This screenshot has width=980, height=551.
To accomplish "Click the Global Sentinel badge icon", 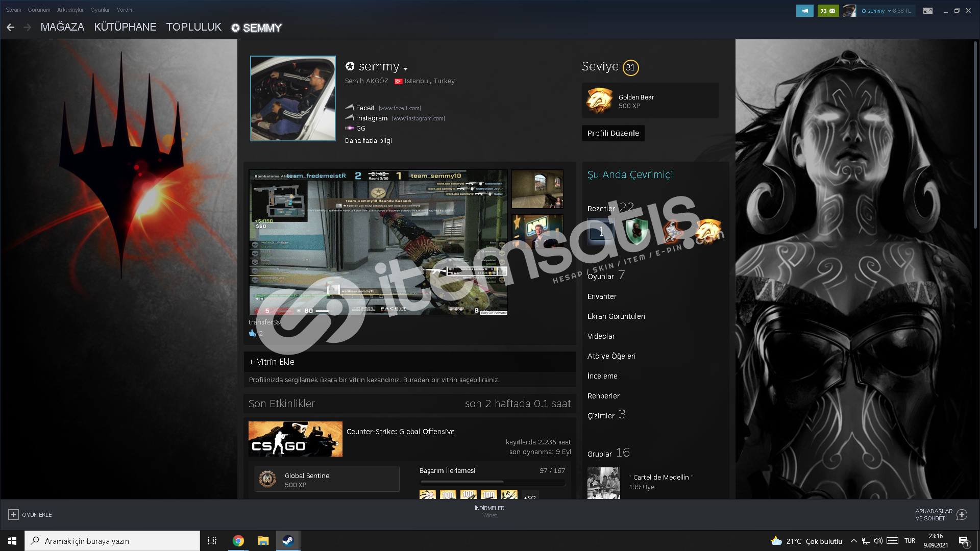I will click(x=267, y=479).
